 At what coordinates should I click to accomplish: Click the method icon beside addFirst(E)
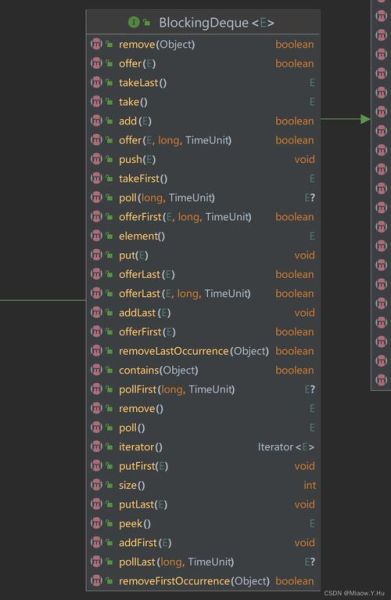tap(96, 542)
